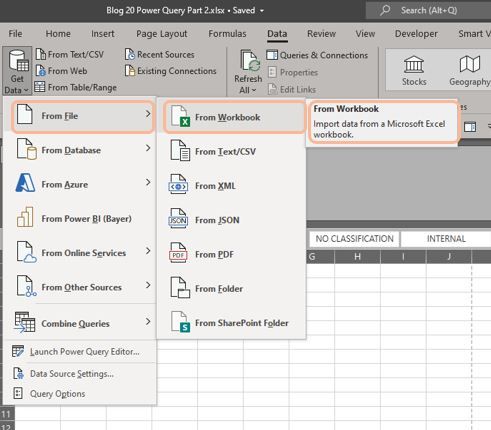Click the From JSON file icon
The width and height of the screenshot is (491, 430).
point(178,219)
